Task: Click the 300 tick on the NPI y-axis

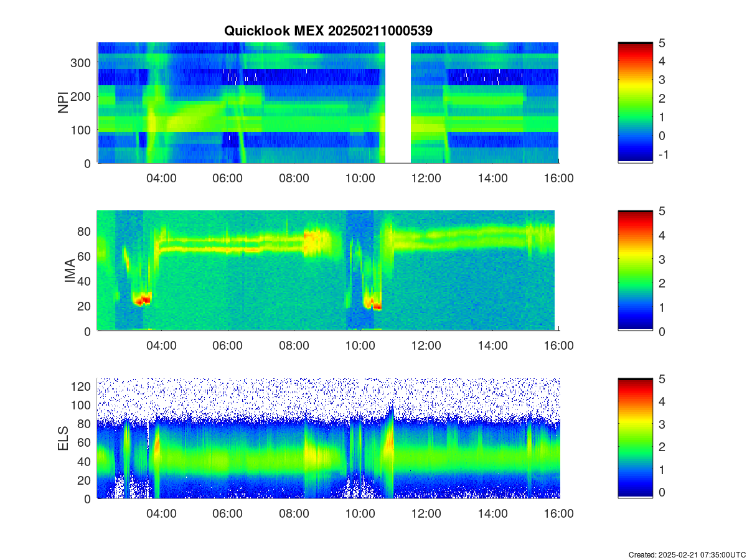Action: (82, 62)
